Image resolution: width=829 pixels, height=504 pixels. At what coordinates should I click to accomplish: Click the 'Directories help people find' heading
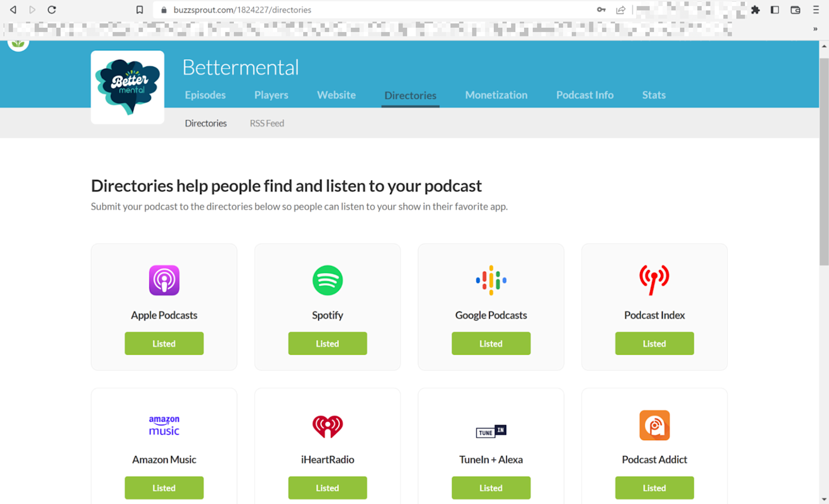287,186
